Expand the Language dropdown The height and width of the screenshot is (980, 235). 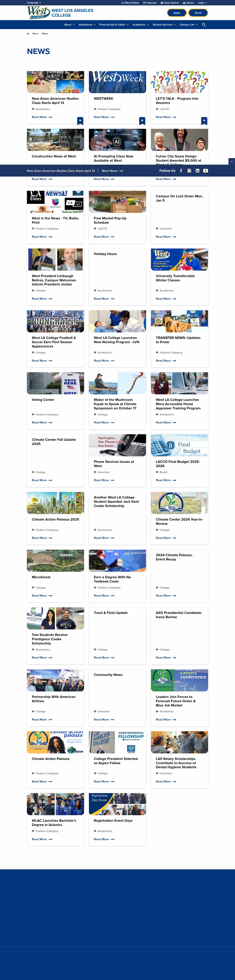tap(34, 3)
